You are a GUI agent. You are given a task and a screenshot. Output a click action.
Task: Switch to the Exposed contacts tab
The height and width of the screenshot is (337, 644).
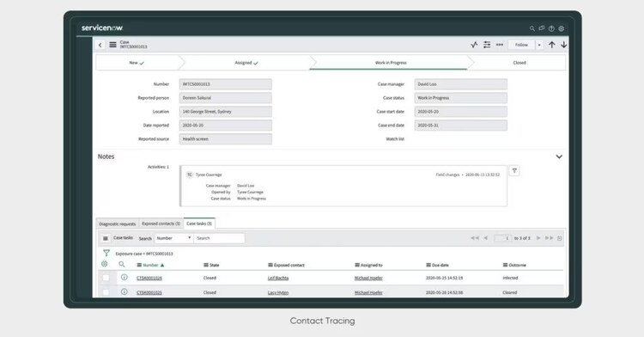(x=161, y=224)
